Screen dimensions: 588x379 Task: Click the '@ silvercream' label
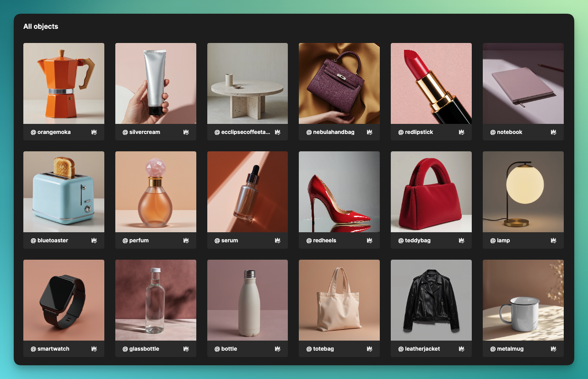[140, 132]
